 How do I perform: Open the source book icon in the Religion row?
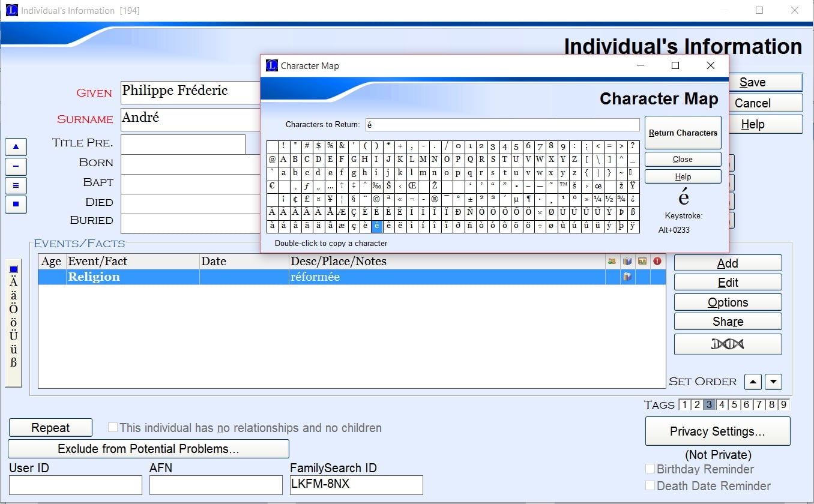click(627, 277)
